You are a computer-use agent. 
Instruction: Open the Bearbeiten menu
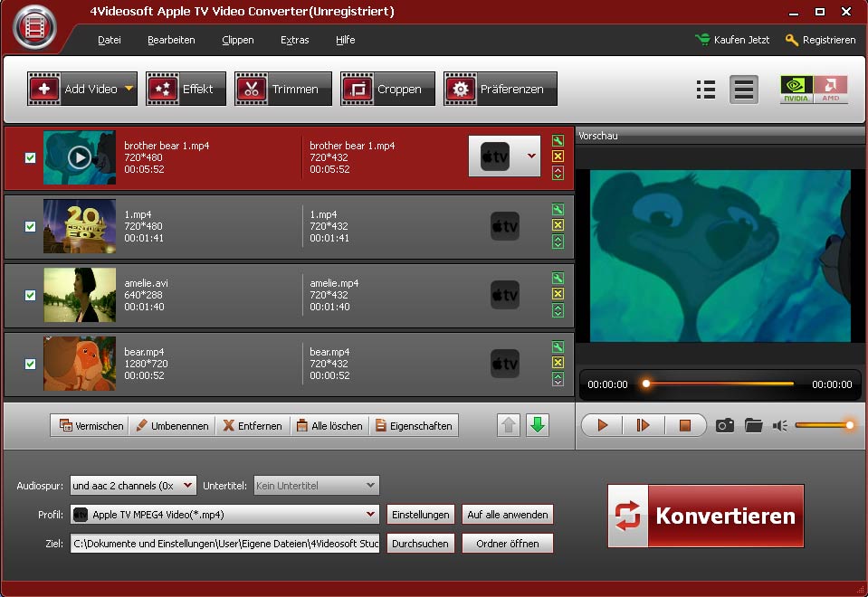171,40
